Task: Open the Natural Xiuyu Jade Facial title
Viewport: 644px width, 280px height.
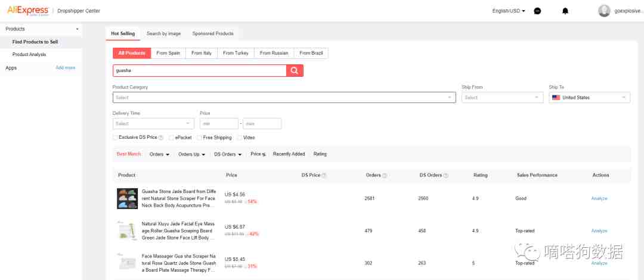Action: coord(178,231)
